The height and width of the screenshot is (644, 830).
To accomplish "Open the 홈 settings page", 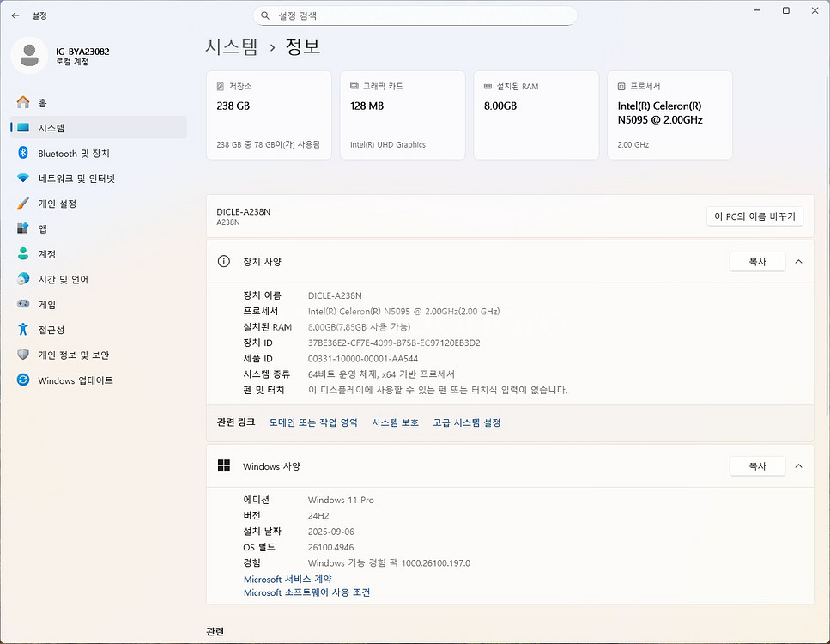I will coord(99,102).
